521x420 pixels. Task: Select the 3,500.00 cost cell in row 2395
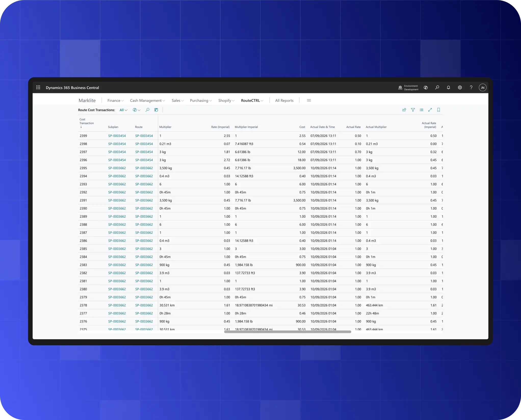point(299,168)
